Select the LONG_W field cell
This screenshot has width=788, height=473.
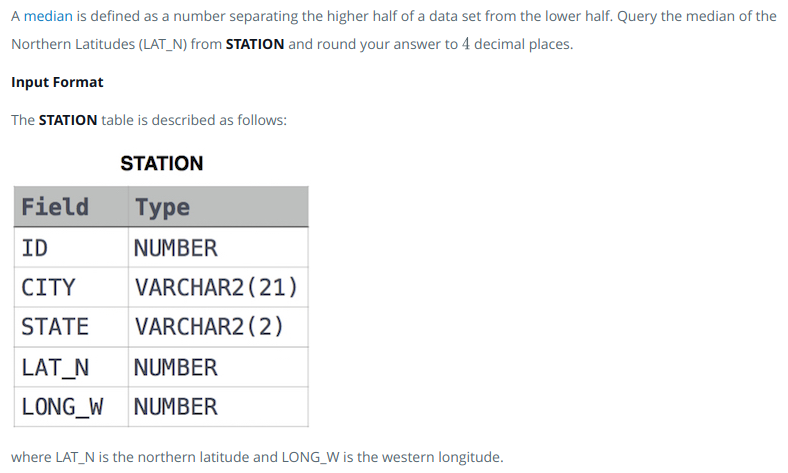pyautogui.click(x=71, y=407)
